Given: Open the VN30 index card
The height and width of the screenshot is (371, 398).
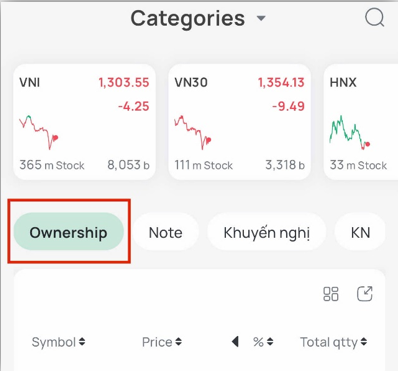Looking at the screenshot, I should pos(240,122).
